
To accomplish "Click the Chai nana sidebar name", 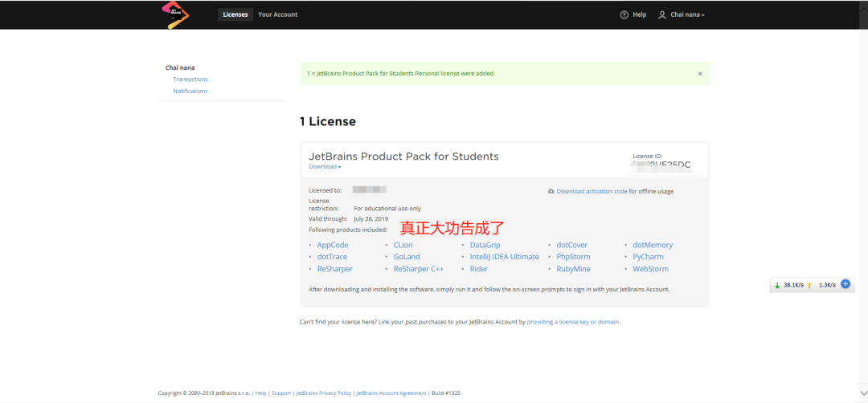I will point(180,68).
